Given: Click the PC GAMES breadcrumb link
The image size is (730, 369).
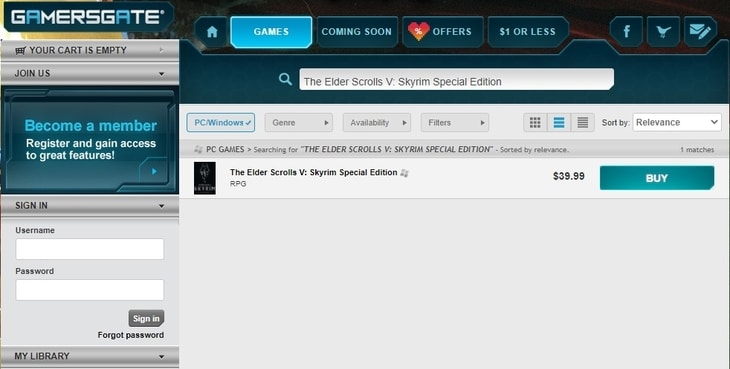Looking at the screenshot, I should pyautogui.click(x=225, y=149).
